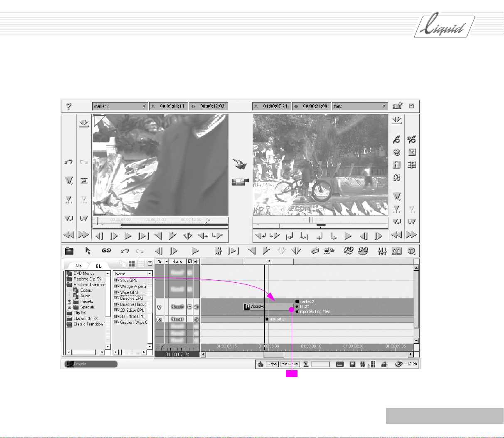The image size is (504, 438).
Task: Click the eye icon in status bar
Action: coord(399,364)
